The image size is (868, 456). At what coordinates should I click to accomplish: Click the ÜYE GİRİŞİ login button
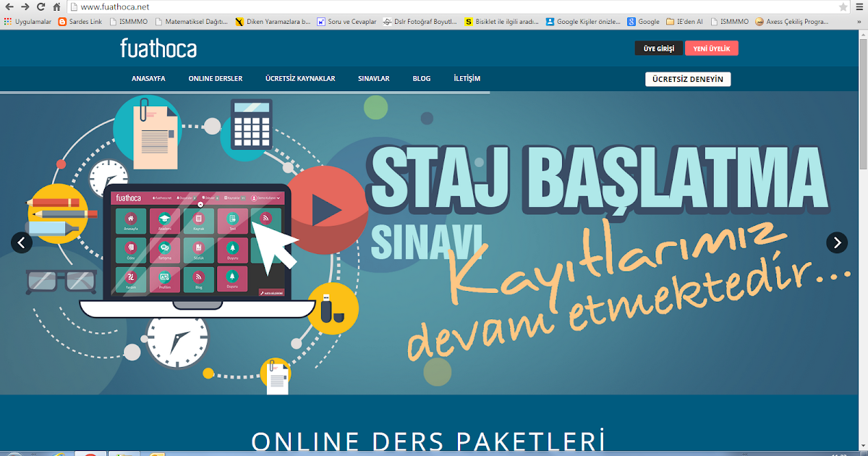(x=659, y=48)
